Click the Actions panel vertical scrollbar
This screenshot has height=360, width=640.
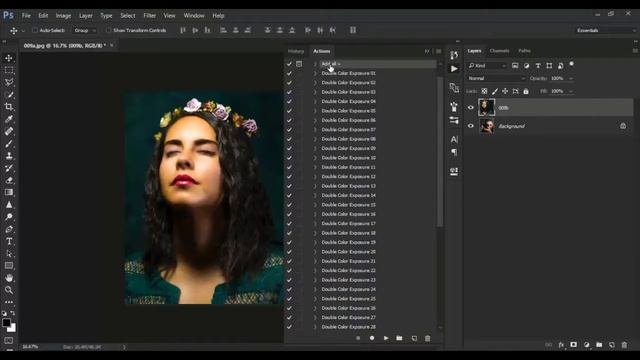click(440, 151)
